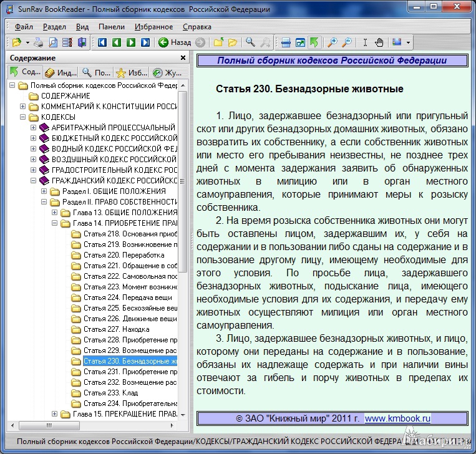Open the www.kmbook.ru link
The height and width of the screenshot is (454, 476).
397,418
